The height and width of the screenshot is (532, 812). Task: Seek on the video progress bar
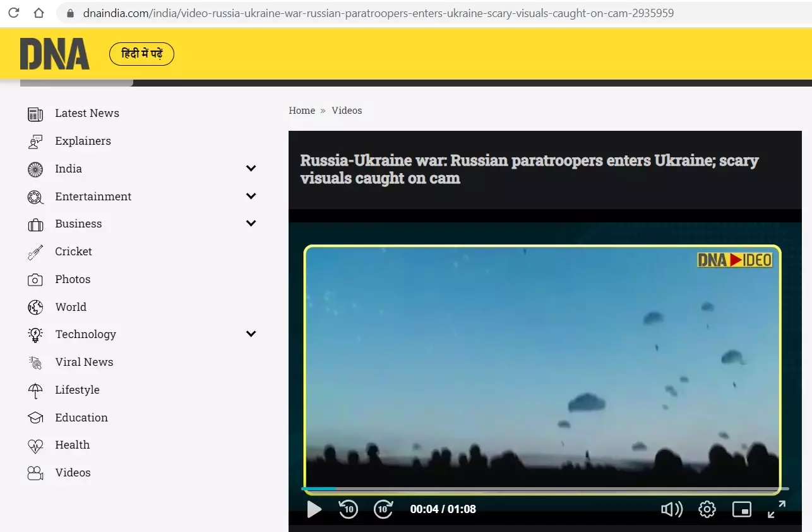tap(543, 488)
